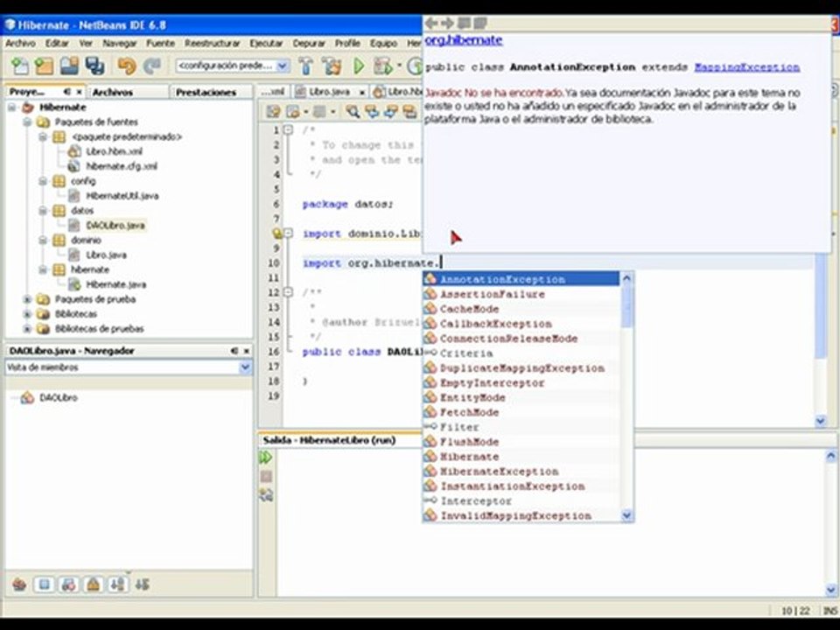Collapse code fold on line 1
Viewport: 840px width, 630px height.
[288, 129]
